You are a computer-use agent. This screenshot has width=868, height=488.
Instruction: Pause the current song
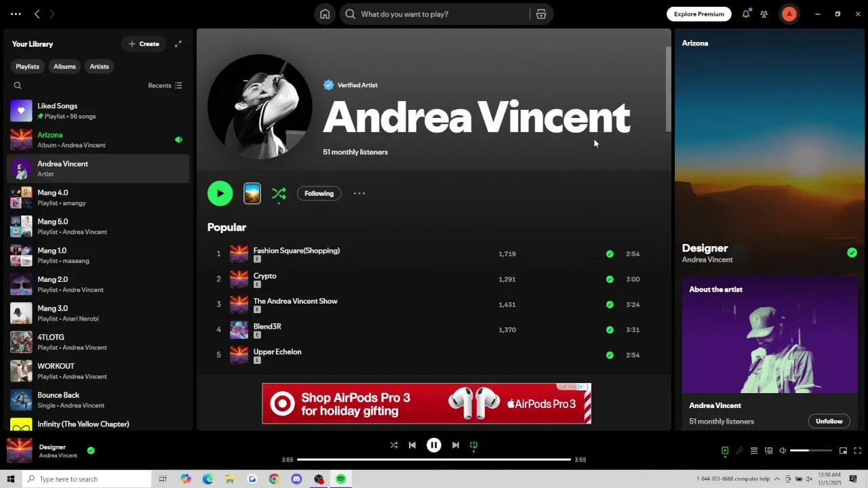434,445
